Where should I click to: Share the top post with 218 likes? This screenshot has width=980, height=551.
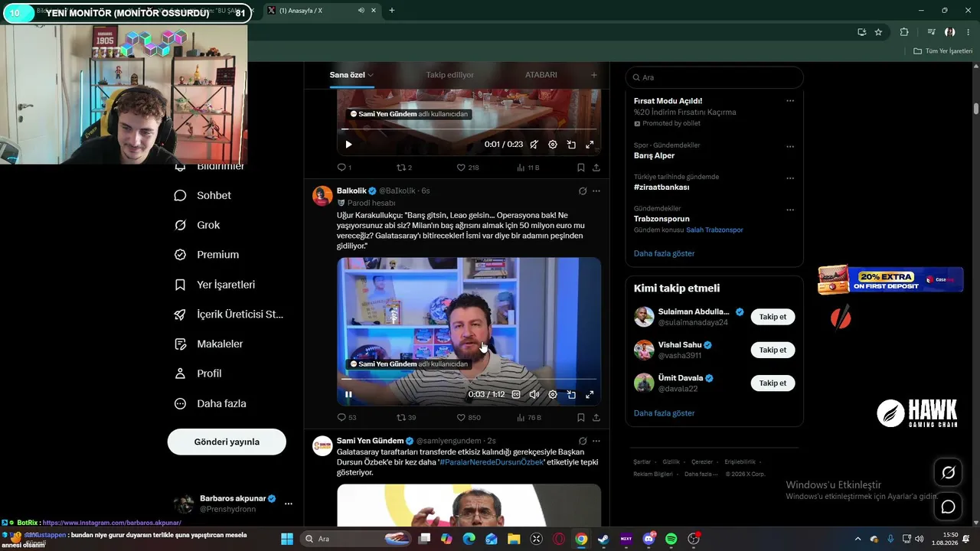(596, 168)
